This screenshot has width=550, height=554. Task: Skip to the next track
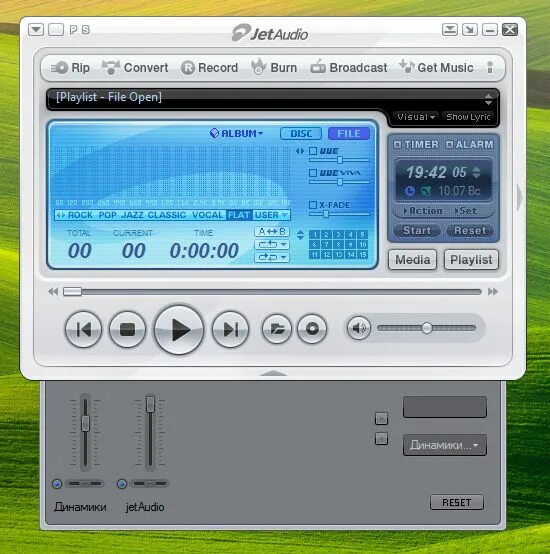[230, 329]
